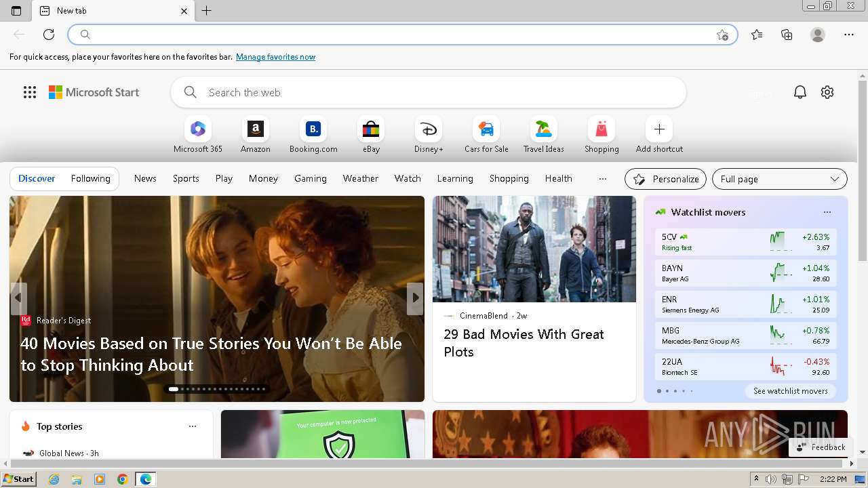The height and width of the screenshot is (488, 868).
Task: Show next story in carousel
Action: coord(415,298)
